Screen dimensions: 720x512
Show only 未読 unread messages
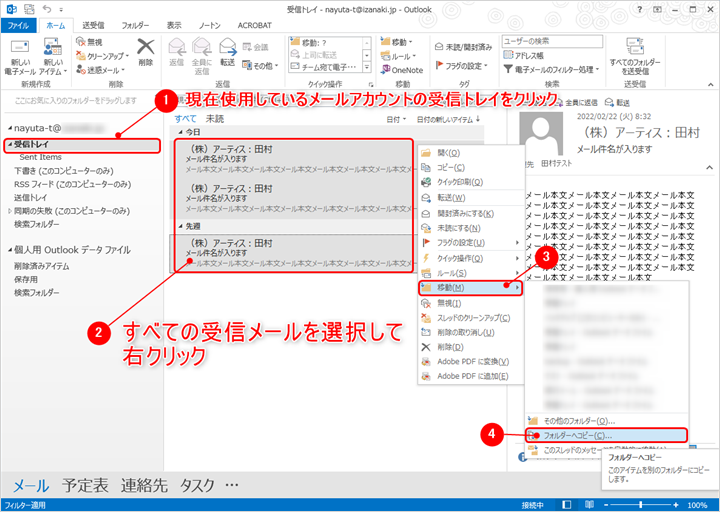coord(214,119)
